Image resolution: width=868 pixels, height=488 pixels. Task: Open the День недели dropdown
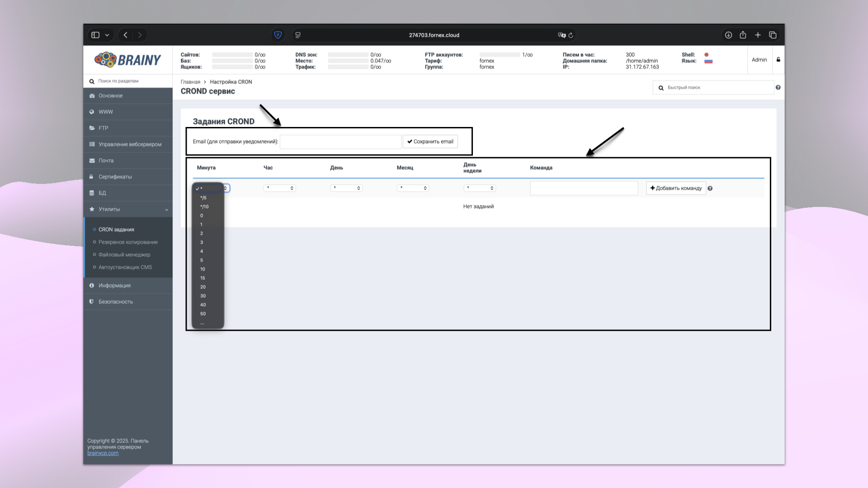479,188
